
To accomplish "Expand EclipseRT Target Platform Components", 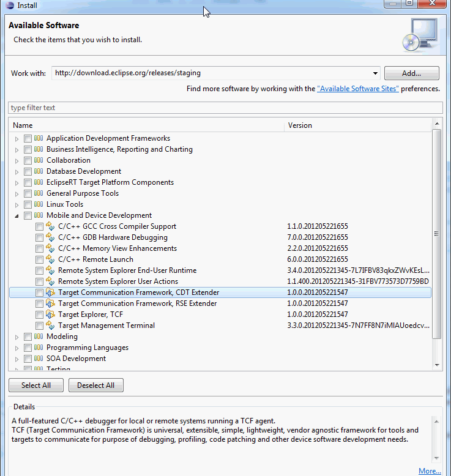I will pos(17,183).
